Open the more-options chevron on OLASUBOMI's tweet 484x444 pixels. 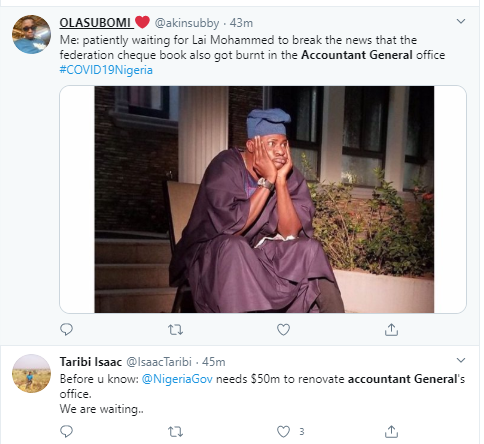(x=461, y=21)
